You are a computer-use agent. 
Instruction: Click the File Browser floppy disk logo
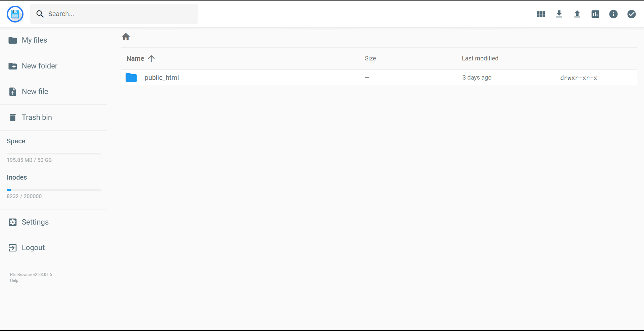tap(15, 14)
